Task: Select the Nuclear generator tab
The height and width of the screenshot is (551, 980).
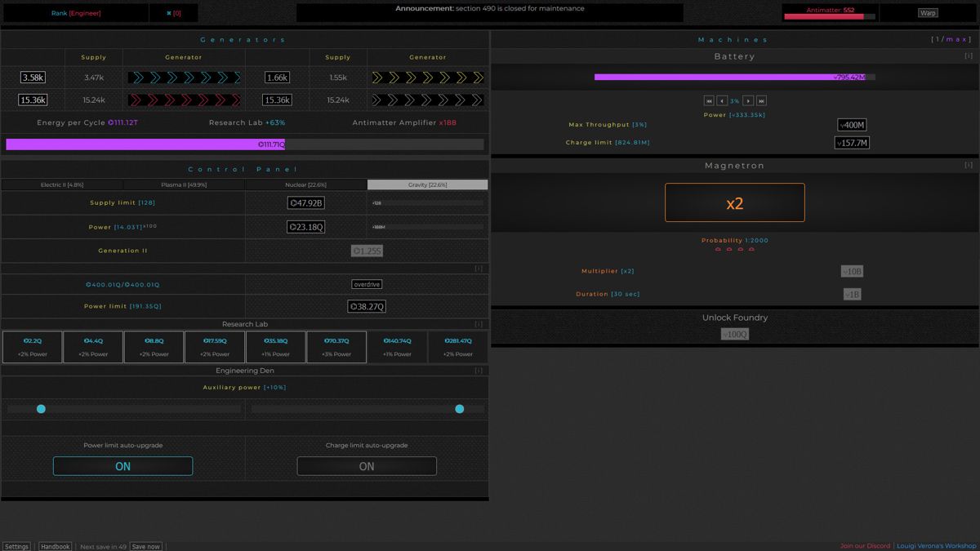Action: (305, 185)
